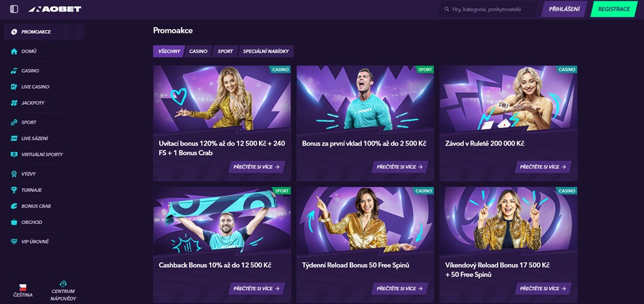Click the Turnaje trophy icon
644x304 pixels.
pyautogui.click(x=14, y=190)
